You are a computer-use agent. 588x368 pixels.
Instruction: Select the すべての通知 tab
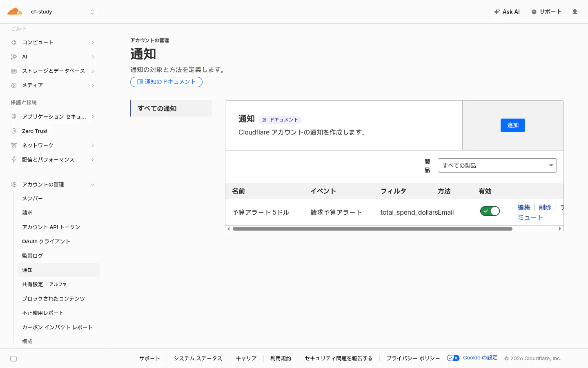[x=171, y=108]
